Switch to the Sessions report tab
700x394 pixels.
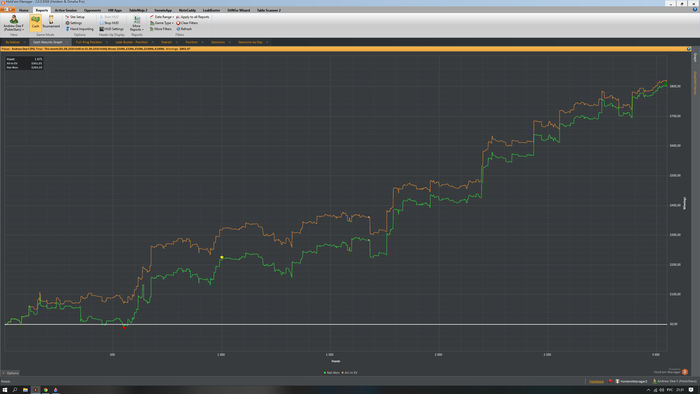(218, 42)
